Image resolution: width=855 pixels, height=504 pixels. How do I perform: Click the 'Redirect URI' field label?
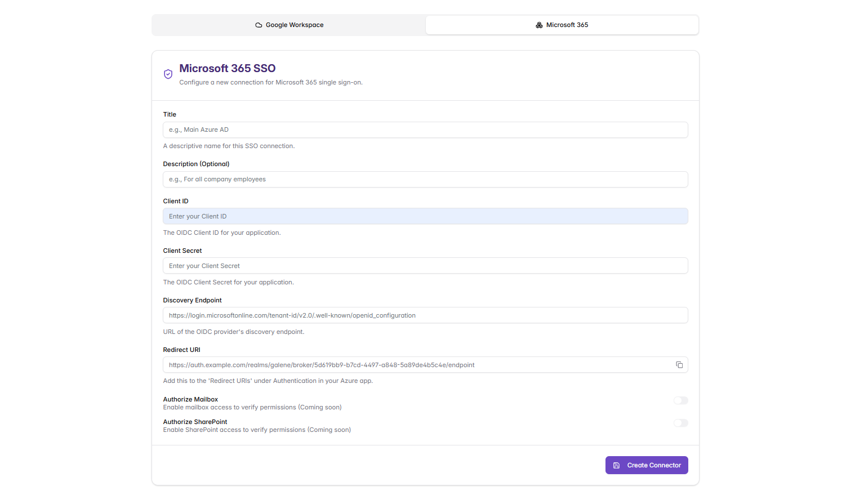(182, 350)
